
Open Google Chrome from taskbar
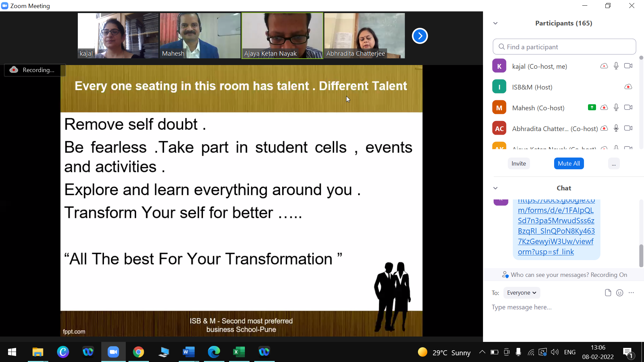(x=138, y=352)
